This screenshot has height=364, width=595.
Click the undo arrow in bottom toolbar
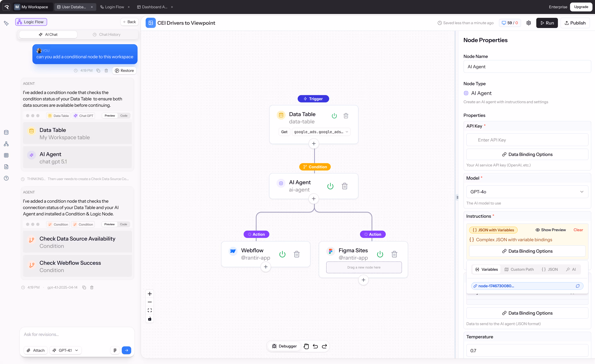(x=315, y=346)
